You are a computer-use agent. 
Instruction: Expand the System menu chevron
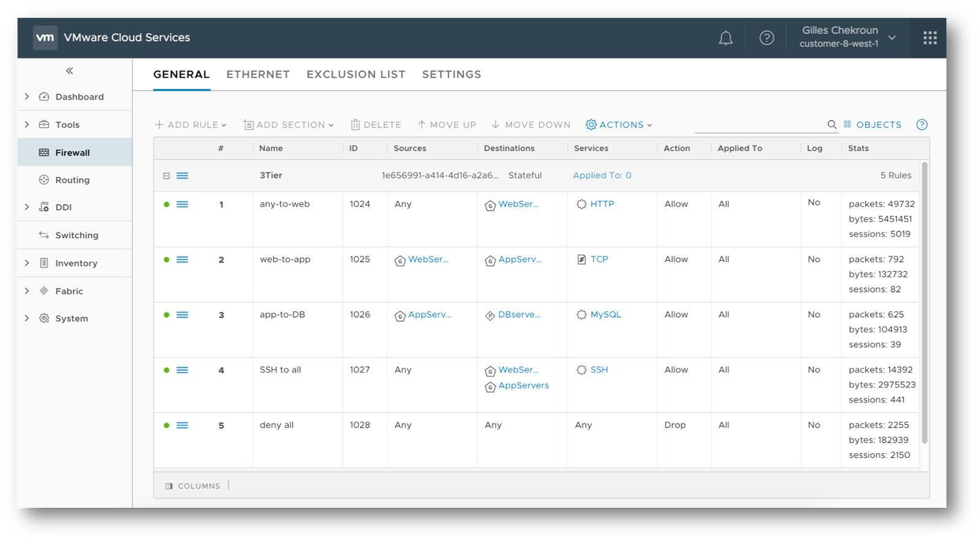tap(27, 318)
